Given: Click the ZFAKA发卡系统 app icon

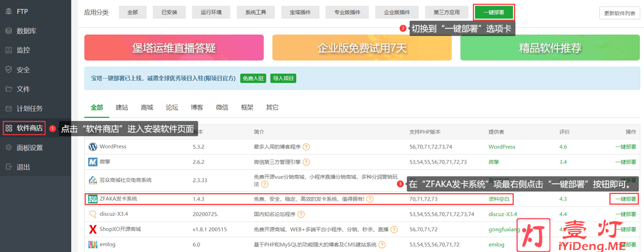Looking at the screenshot, I should coord(93,199).
